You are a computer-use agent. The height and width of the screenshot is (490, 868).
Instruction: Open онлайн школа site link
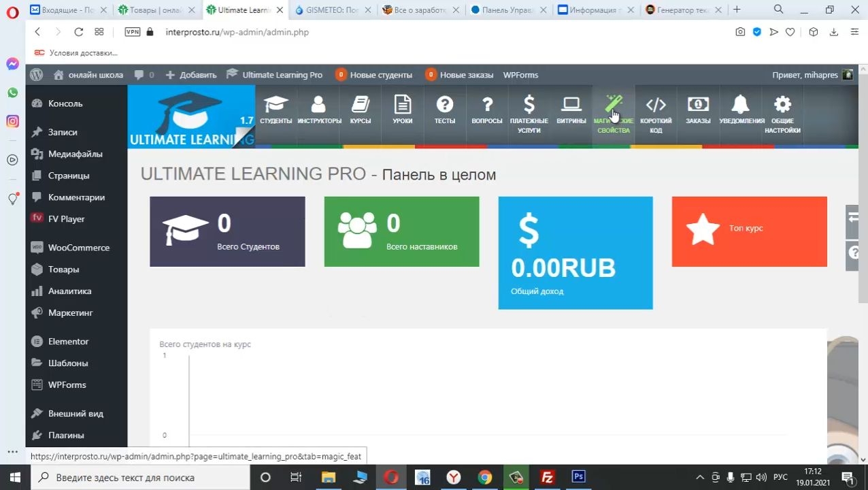tap(88, 75)
